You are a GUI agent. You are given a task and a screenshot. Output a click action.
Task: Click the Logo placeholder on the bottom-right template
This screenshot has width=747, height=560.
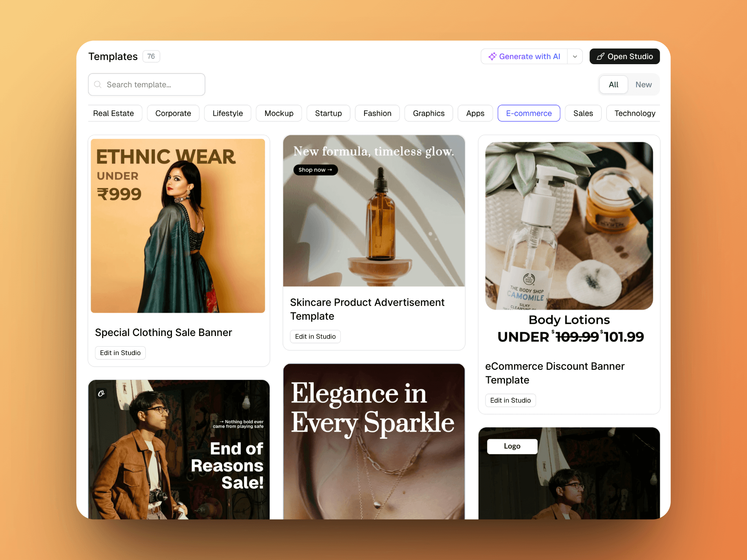click(512, 446)
